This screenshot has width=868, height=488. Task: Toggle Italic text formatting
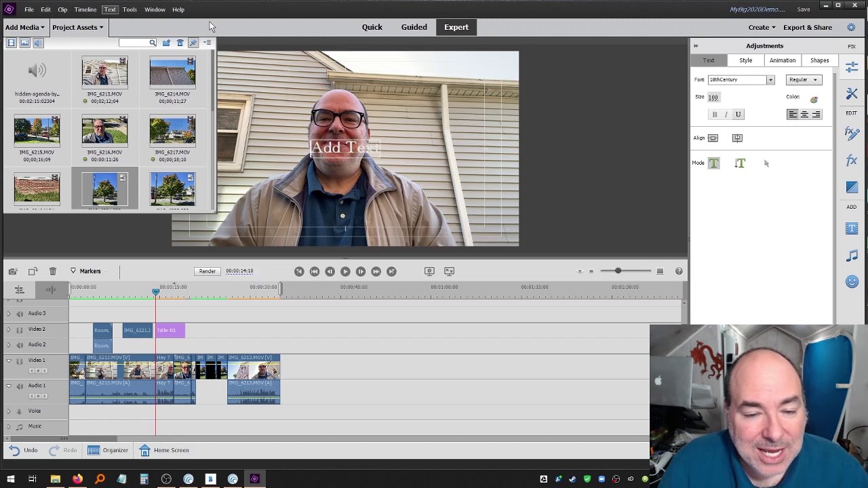click(726, 115)
